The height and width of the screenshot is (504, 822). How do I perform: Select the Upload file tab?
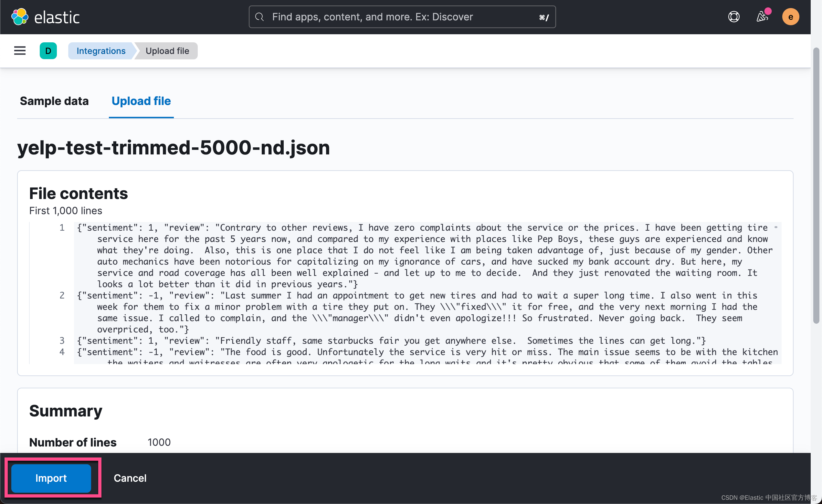point(141,101)
